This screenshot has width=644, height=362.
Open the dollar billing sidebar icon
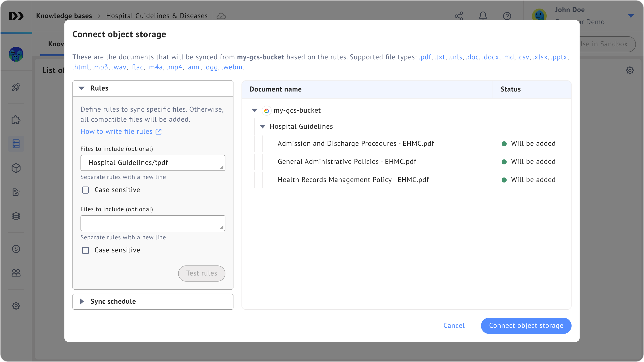tap(16, 249)
